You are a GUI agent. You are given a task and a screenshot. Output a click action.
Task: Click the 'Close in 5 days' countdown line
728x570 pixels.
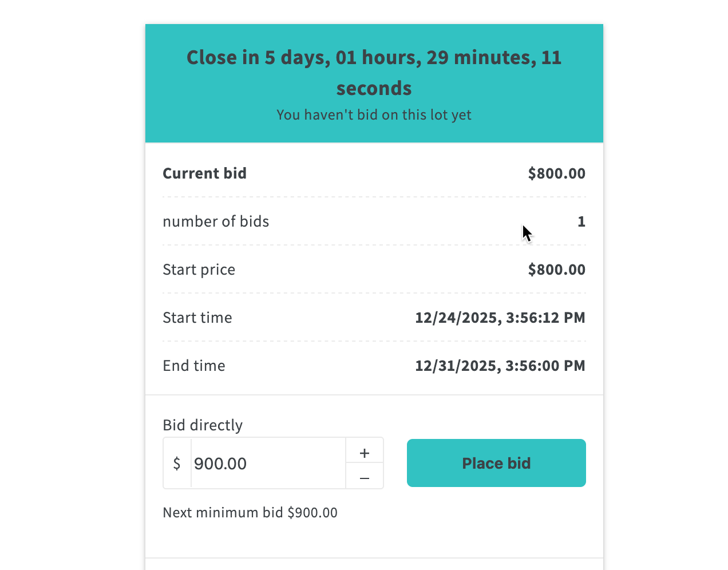[374, 58]
